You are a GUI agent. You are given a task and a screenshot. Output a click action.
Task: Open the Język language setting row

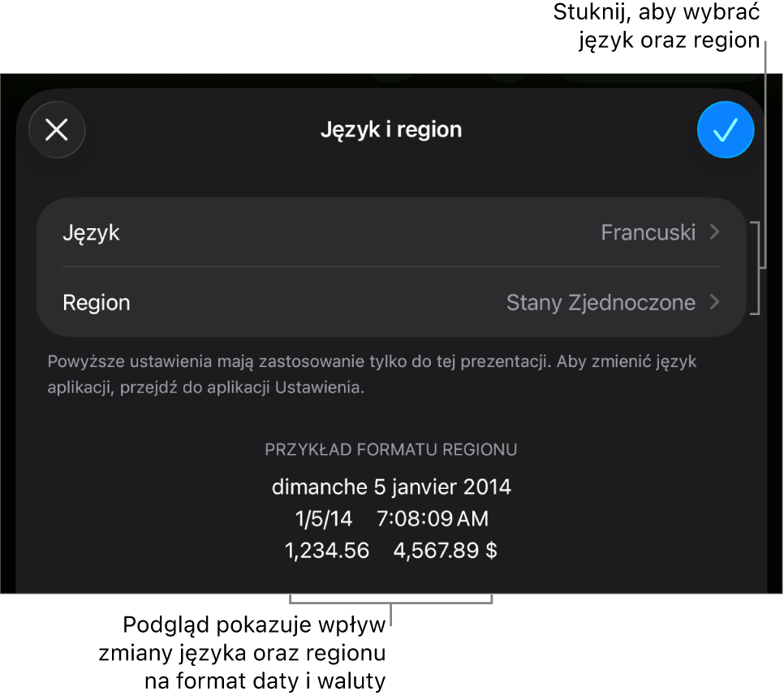[391, 232]
